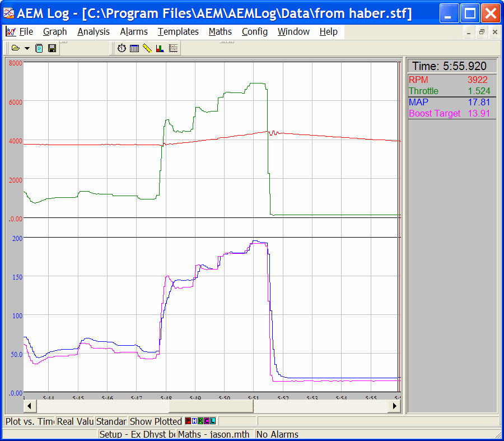Select the Boost Target channel row
This screenshot has height=441, width=504.
point(452,114)
